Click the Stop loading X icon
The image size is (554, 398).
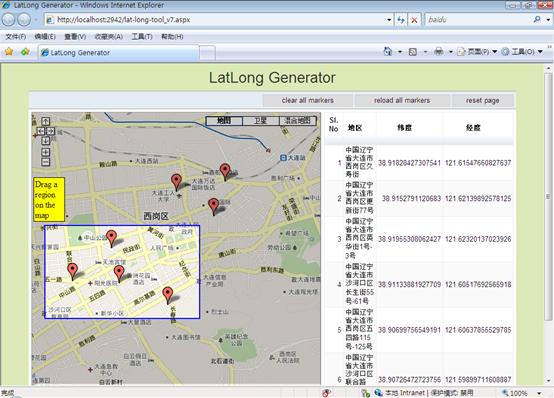pyautogui.click(x=414, y=20)
